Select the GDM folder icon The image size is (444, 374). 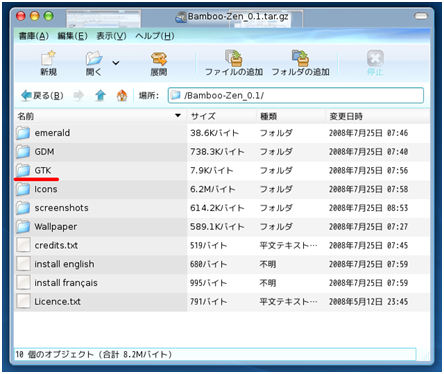point(23,152)
